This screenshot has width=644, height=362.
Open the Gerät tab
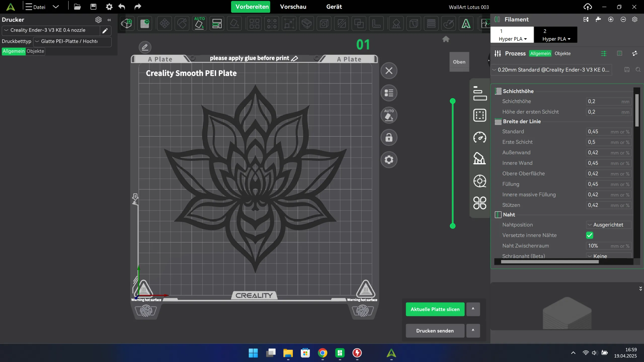pyautogui.click(x=334, y=7)
